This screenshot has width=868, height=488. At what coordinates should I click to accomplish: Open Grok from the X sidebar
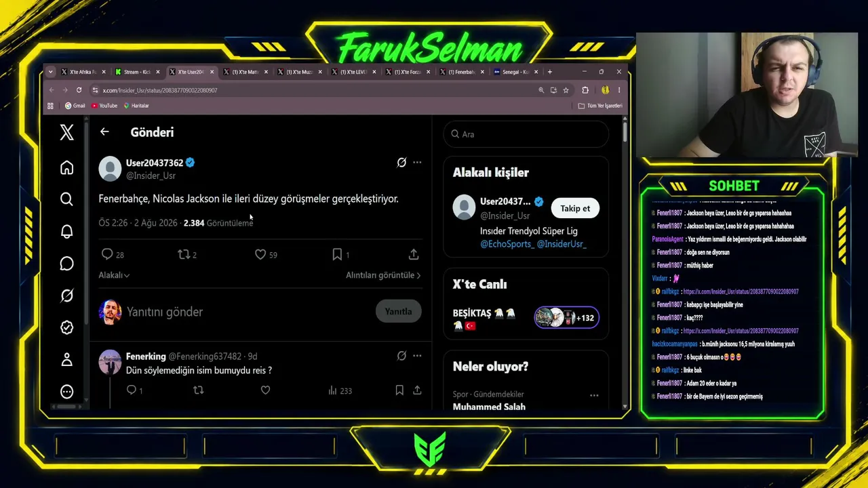[x=66, y=296]
